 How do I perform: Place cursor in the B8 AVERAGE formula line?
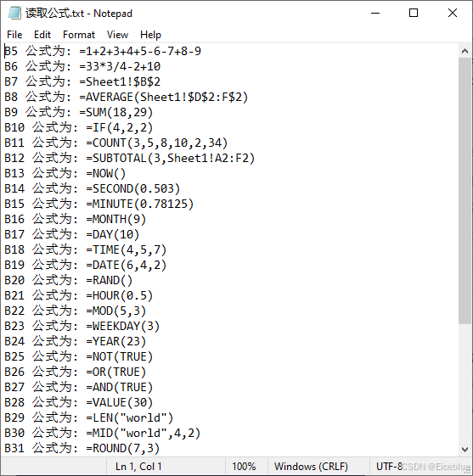click(126, 97)
